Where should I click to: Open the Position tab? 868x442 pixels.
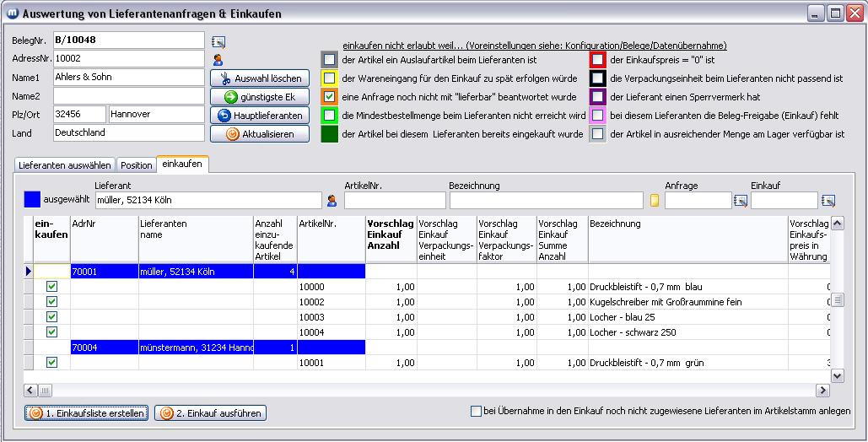coord(136,165)
